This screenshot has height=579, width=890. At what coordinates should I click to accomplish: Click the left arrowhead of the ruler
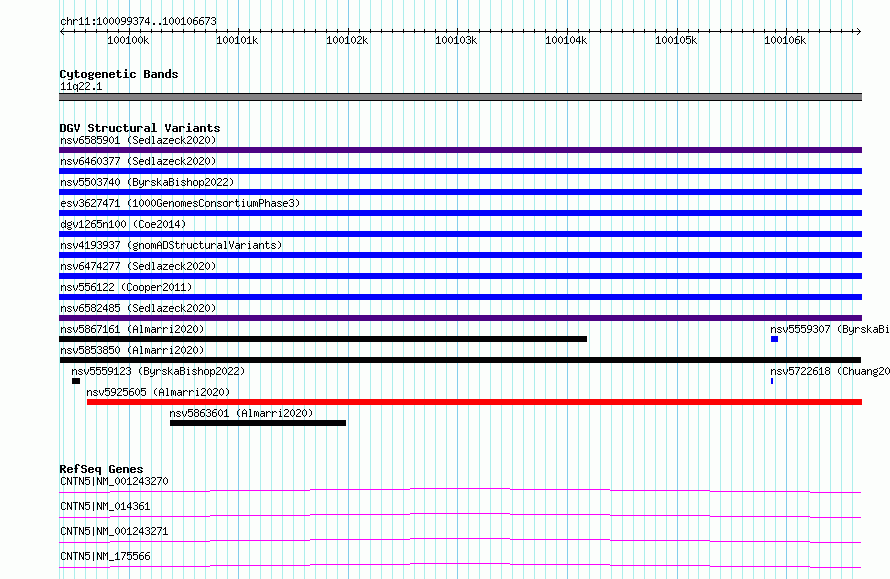point(62,31)
